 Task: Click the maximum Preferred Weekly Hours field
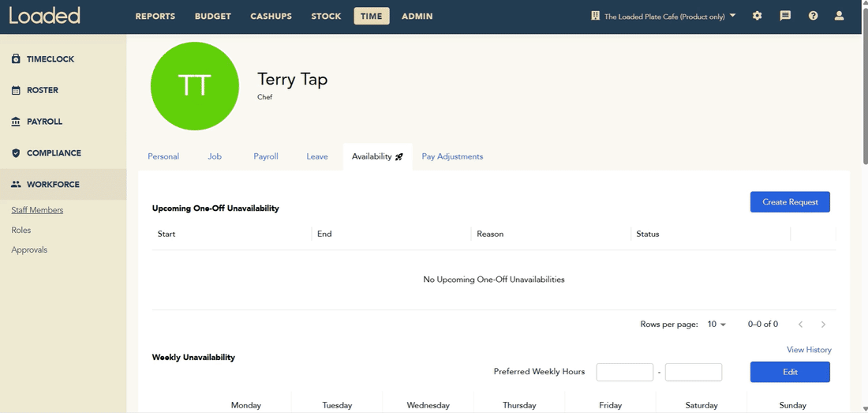point(694,372)
